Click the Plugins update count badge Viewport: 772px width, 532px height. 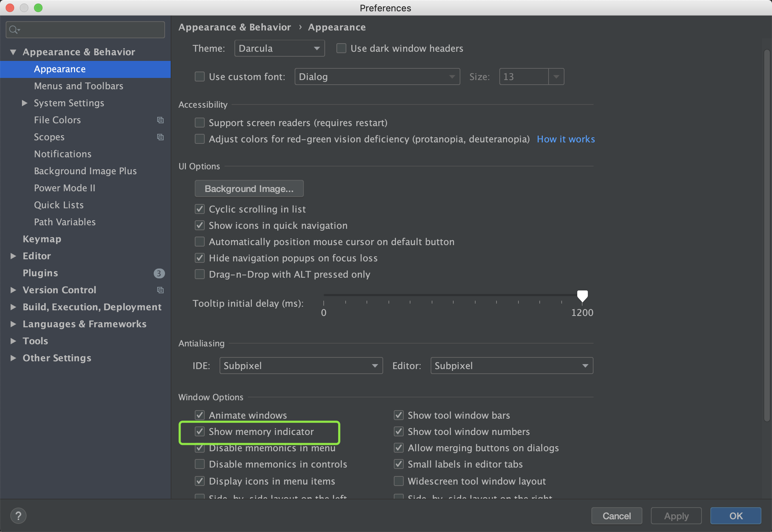pyautogui.click(x=159, y=273)
